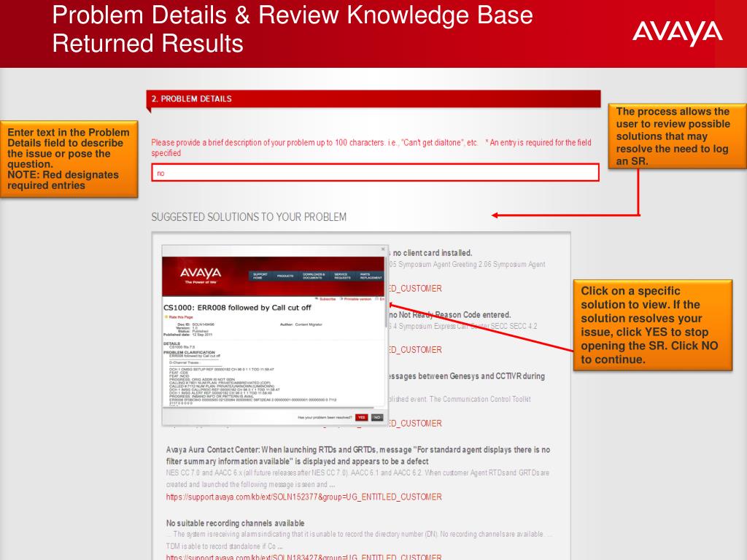
Task: Click the Problem Details description input field
Action: click(x=375, y=172)
